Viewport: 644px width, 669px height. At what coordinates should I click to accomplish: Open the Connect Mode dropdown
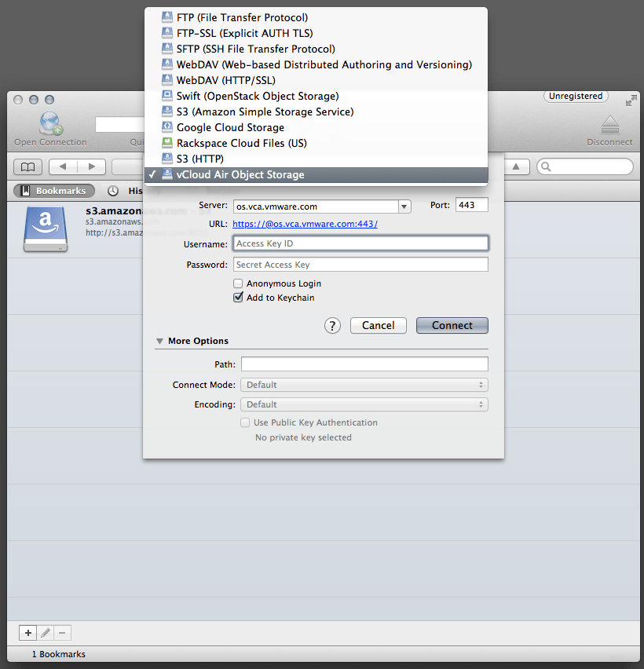364,385
